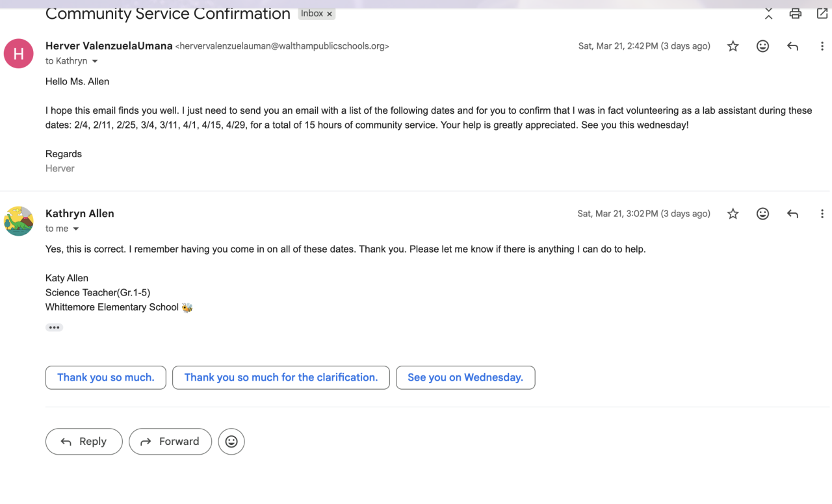Open conversation in a new window
Viewport: 832px width, 504px height.
tap(822, 14)
